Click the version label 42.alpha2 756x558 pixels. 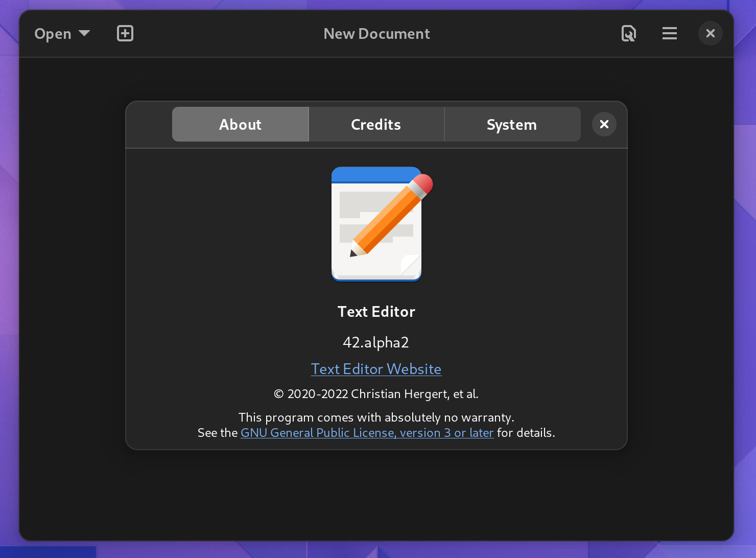tap(376, 342)
